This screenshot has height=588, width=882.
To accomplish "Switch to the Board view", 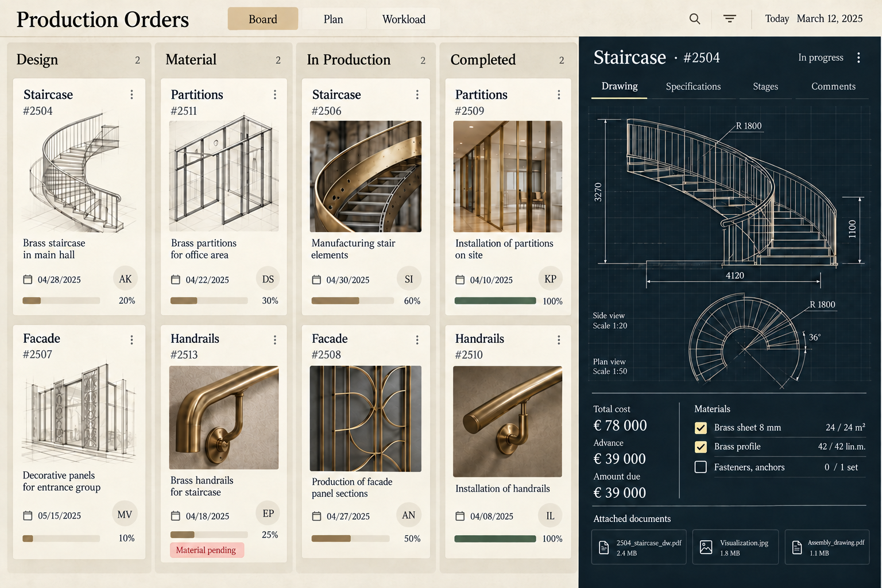I will click(x=263, y=19).
